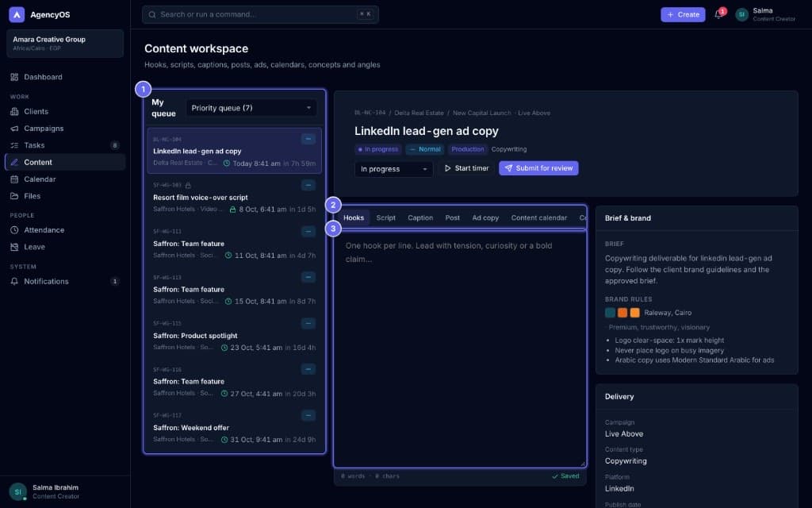Click the Start timer button
Screen dimensions: 812x508
[x=466, y=168]
